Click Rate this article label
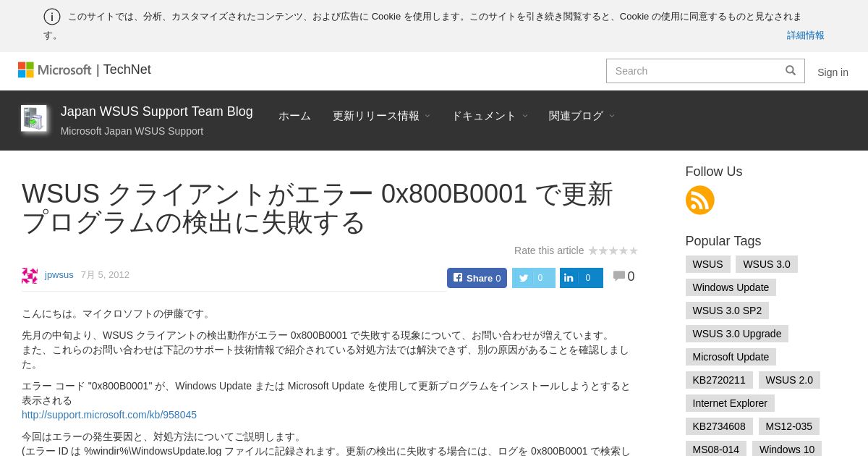This screenshot has height=456, width=868. pos(549,250)
